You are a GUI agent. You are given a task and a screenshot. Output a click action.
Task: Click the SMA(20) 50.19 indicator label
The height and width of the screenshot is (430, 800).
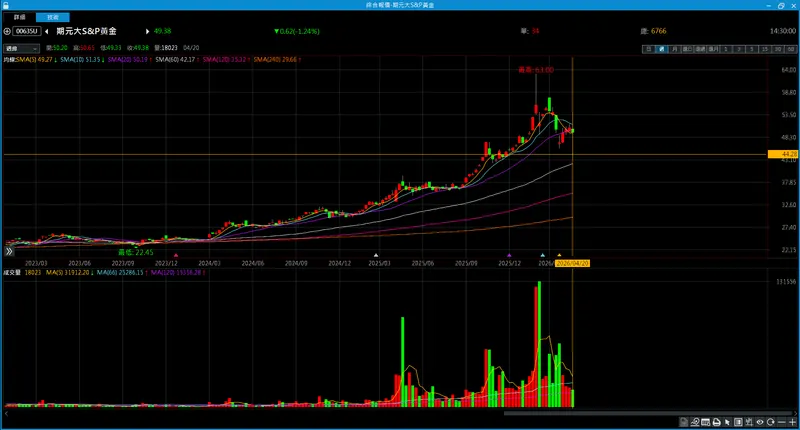129,60
